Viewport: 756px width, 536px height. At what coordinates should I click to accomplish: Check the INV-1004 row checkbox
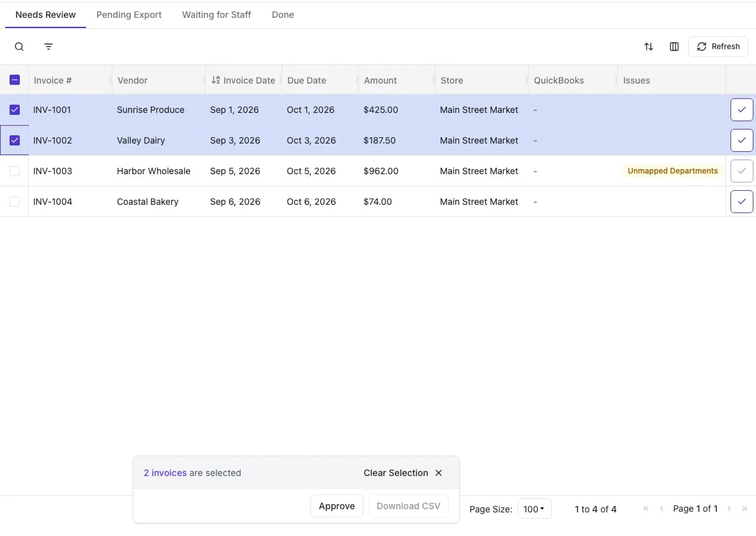15,202
